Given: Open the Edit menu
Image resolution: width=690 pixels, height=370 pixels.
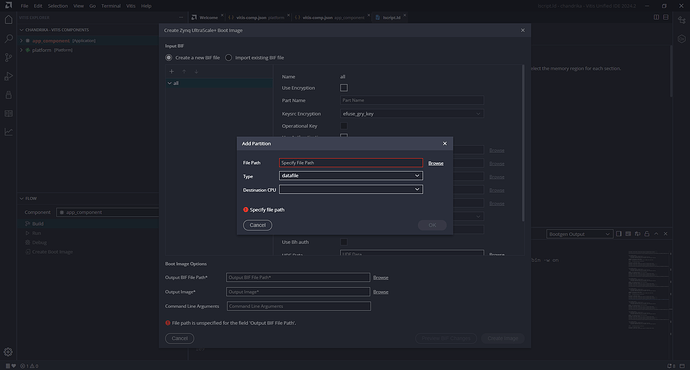Looking at the screenshot, I should coord(38,6).
